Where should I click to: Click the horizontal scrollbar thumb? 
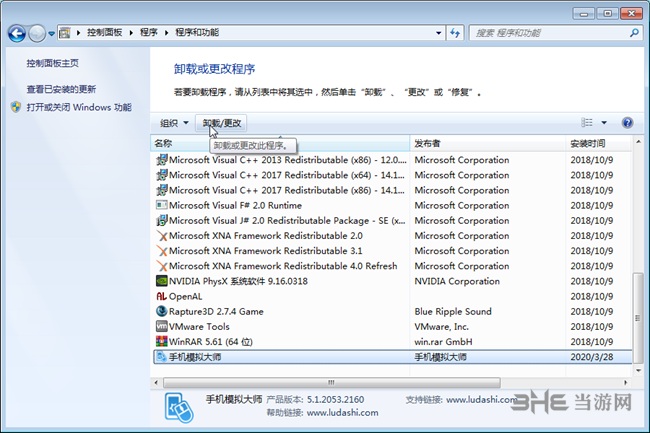pos(332,382)
